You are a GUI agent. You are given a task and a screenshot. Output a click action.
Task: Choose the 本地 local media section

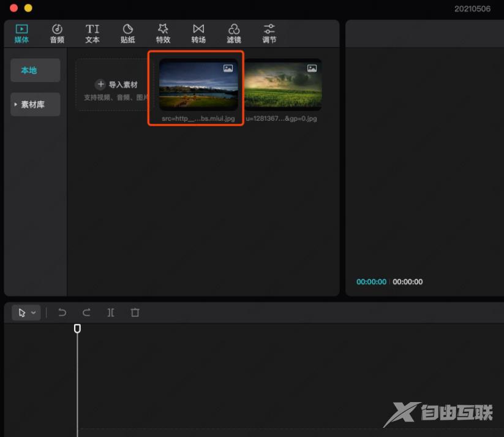[x=36, y=70]
